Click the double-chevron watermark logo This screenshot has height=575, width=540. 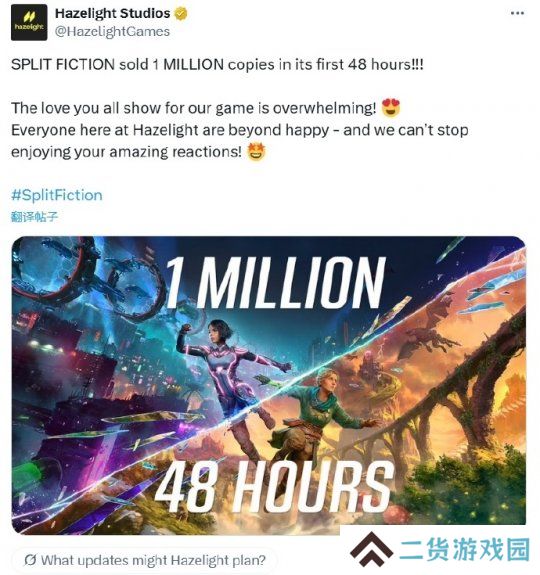tap(372, 549)
